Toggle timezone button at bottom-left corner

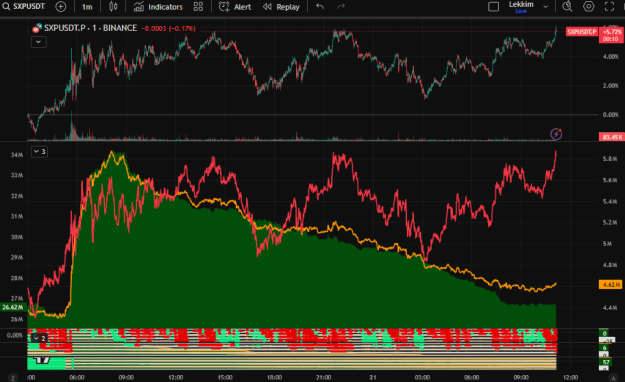(13, 377)
